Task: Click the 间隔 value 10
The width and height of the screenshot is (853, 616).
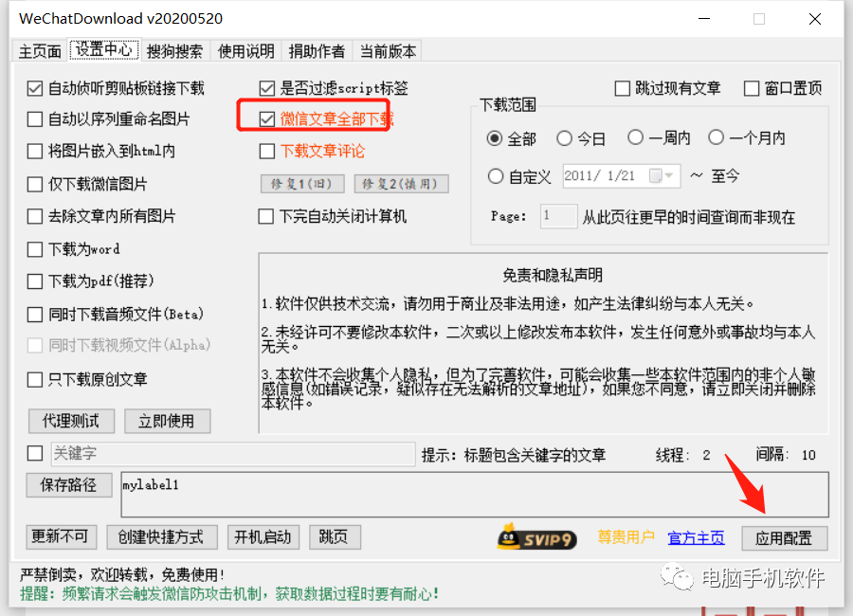Action: click(808, 455)
